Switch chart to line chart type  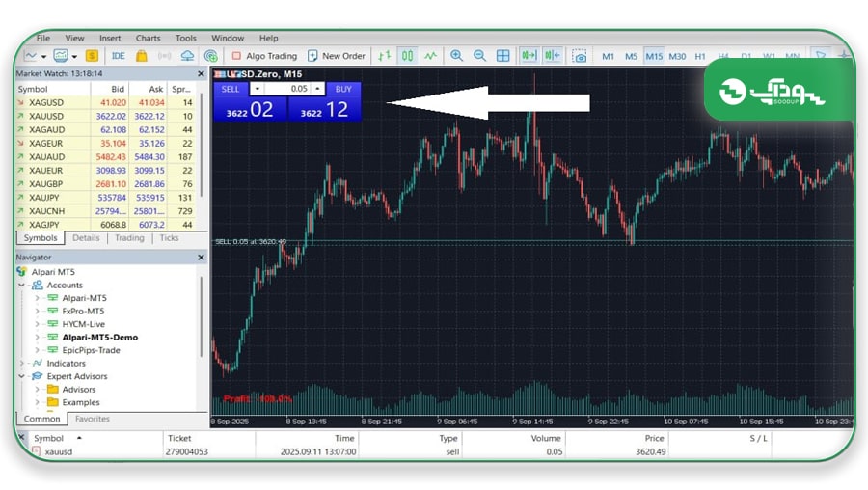pyautogui.click(x=431, y=55)
